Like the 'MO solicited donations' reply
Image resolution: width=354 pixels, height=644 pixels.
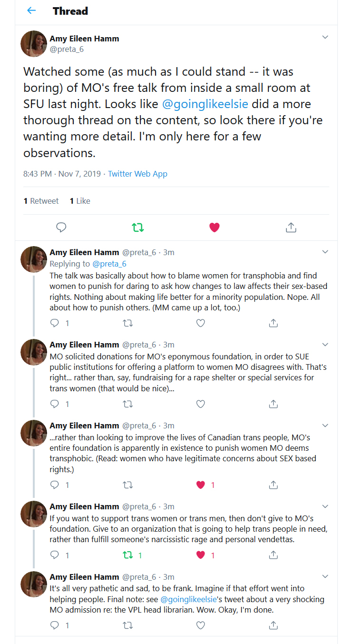201,404
